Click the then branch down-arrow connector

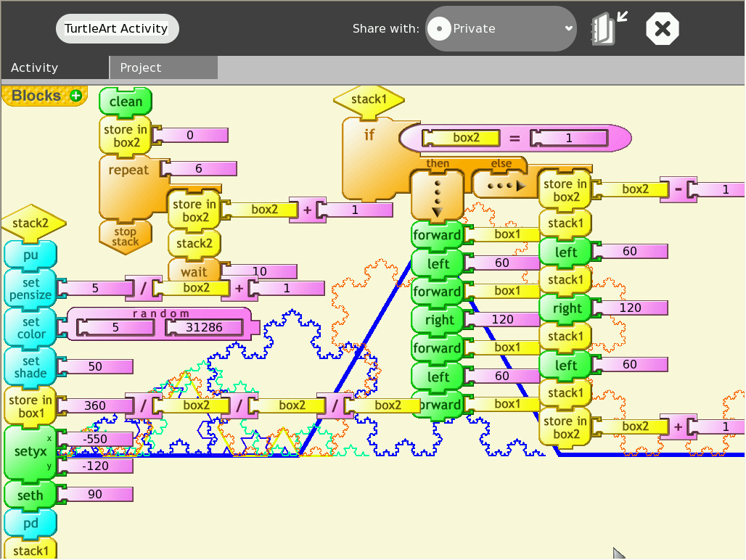[437, 194]
